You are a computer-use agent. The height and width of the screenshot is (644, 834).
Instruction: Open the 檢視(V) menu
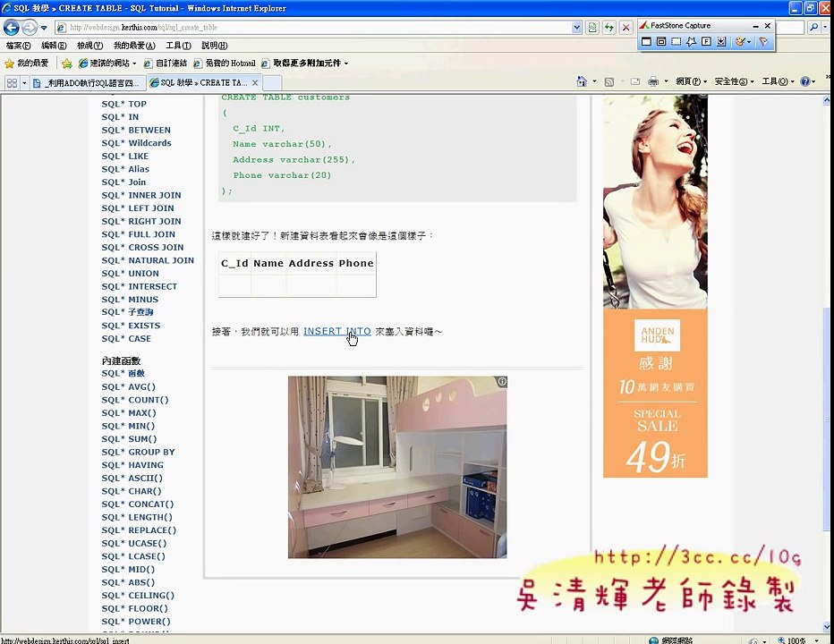tap(89, 46)
